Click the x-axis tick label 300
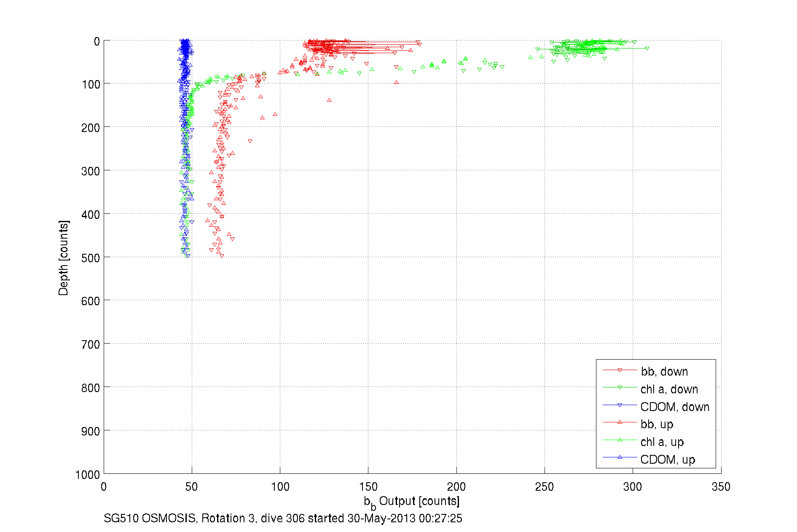This screenshot has height=532, width=797. 632,487
